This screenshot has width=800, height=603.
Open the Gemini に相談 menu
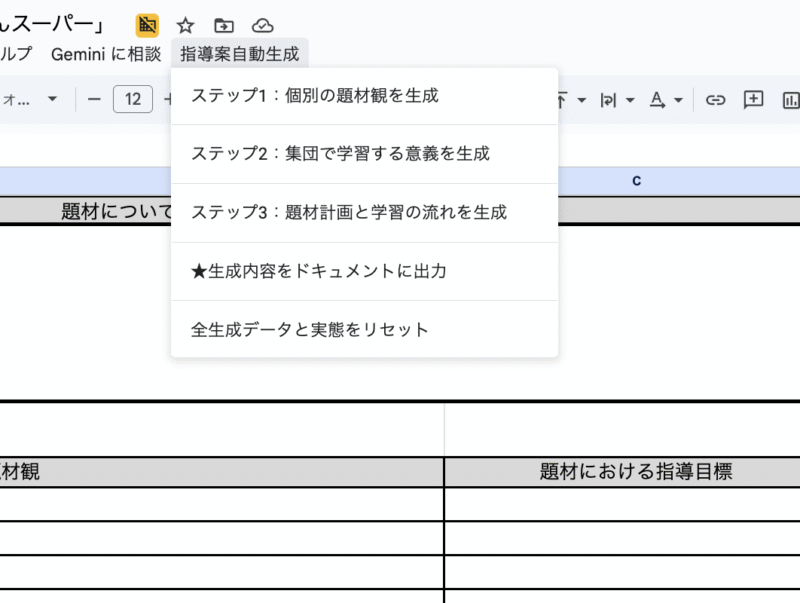106,54
